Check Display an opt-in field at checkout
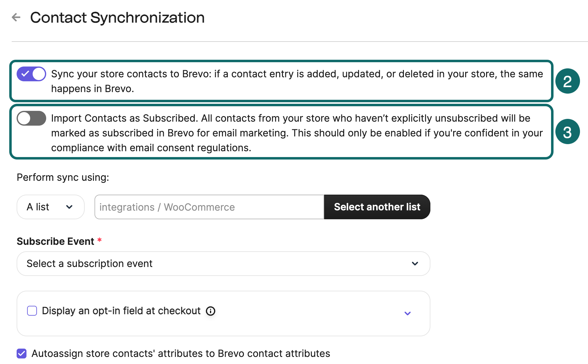Viewport: 588px width, 364px height. [x=32, y=311]
